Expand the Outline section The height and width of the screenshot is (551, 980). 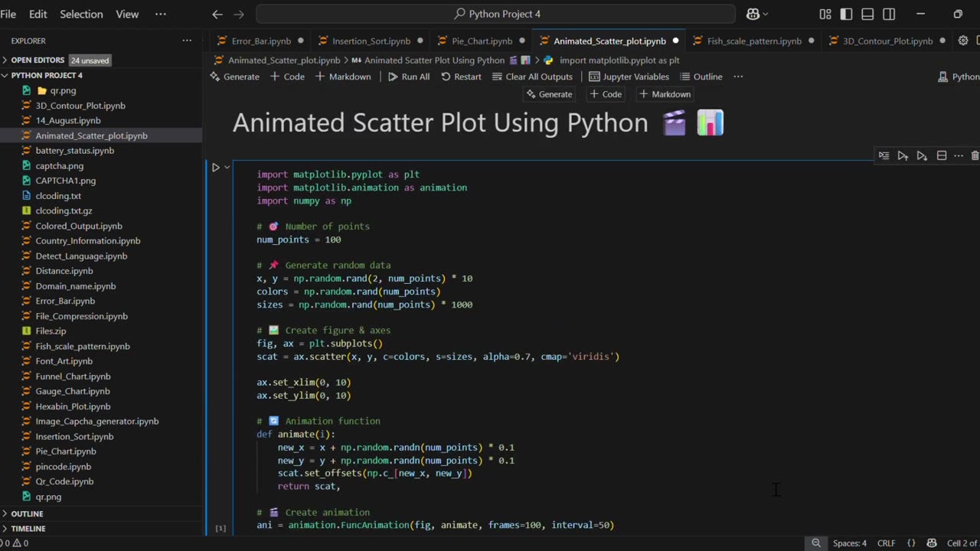point(27,514)
